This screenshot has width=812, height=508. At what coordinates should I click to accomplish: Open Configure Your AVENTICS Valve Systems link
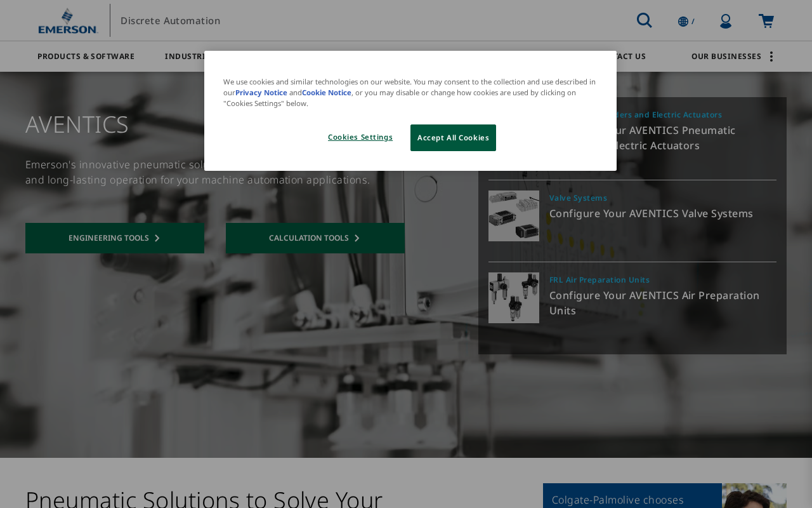pos(651,213)
